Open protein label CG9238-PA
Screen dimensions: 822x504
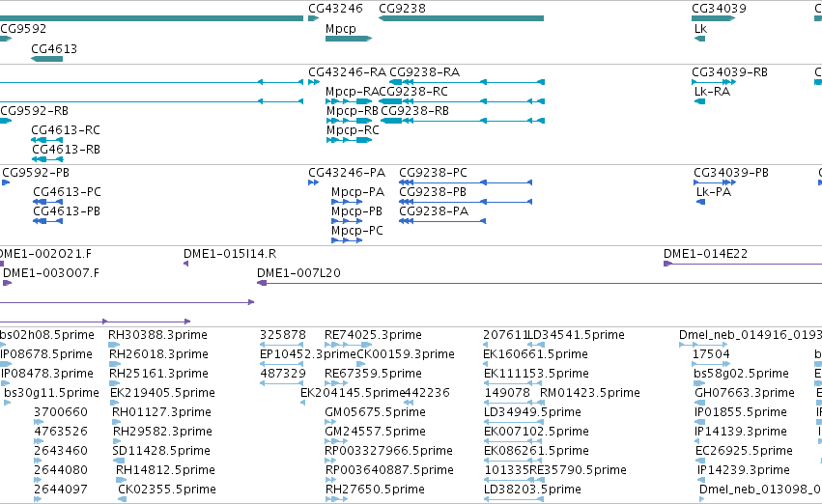point(434,211)
